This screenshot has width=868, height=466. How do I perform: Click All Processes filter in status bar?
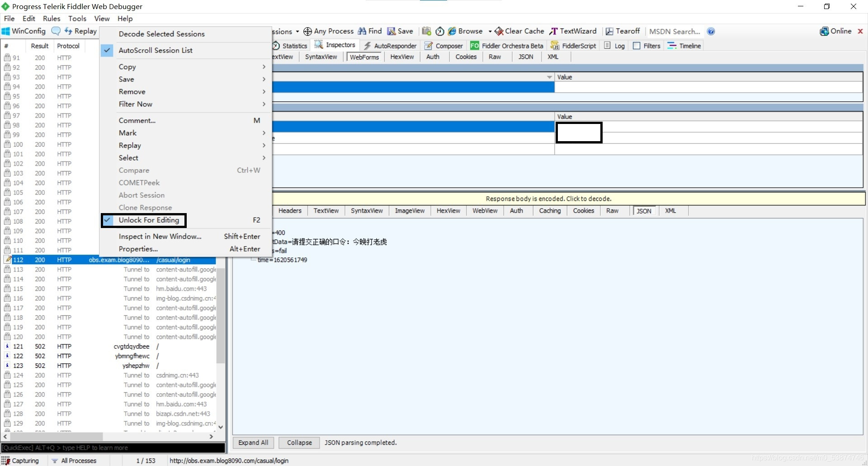point(74,461)
